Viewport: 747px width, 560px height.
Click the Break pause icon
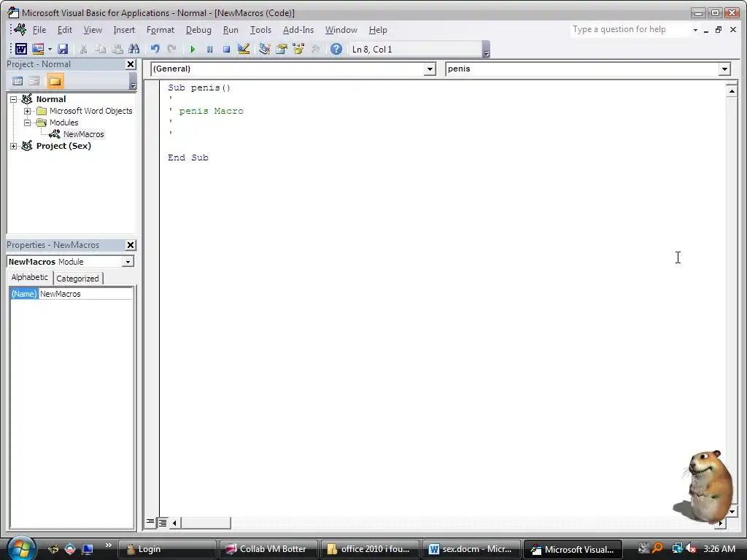pyautogui.click(x=209, y=49)
